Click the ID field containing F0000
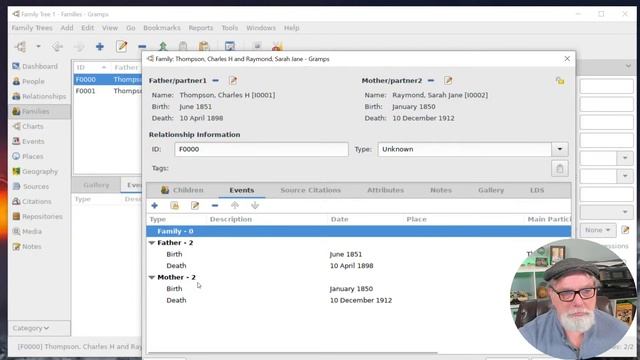 pos(261,149)
